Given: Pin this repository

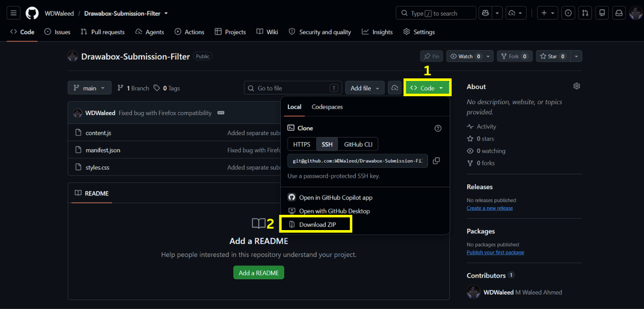Looking at the screenshot, I should coord(432,57).
